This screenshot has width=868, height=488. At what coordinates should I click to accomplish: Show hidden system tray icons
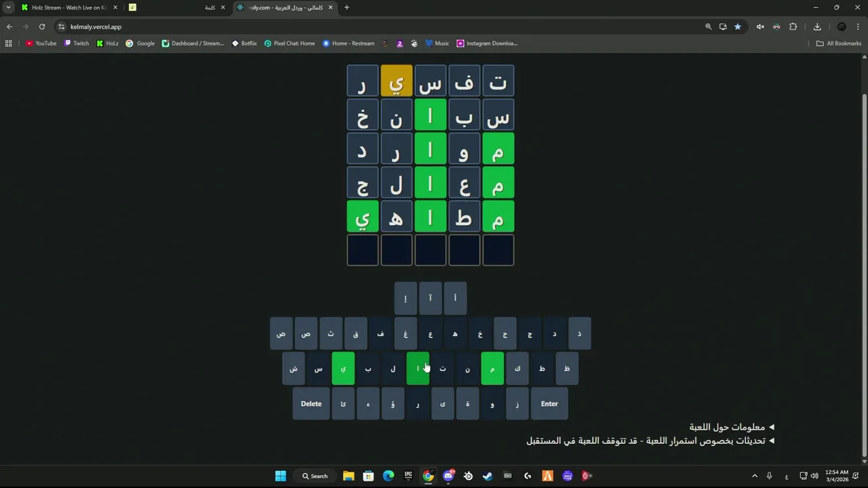click(755, 476)
